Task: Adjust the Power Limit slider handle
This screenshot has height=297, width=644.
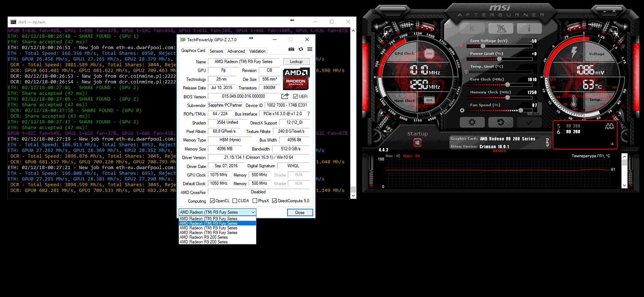Action: coord(499,59)
